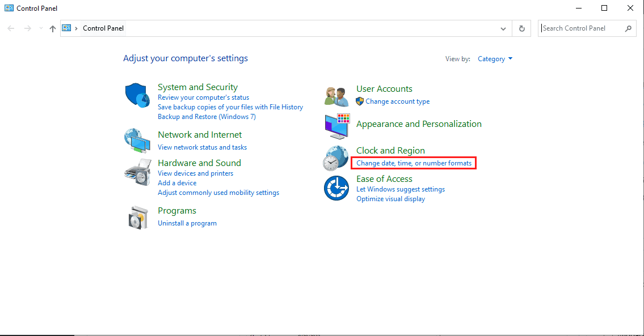The width and height of the screenshot is (644, 336).
Task: Focus the Search Control Panel field
Action: (581, 28)
